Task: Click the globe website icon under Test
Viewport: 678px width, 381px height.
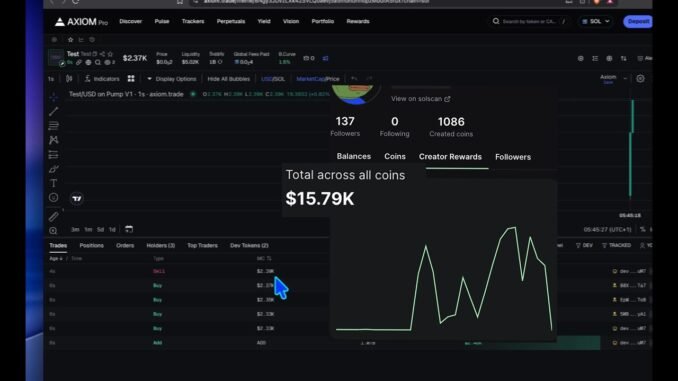Action: pos(88,62)
